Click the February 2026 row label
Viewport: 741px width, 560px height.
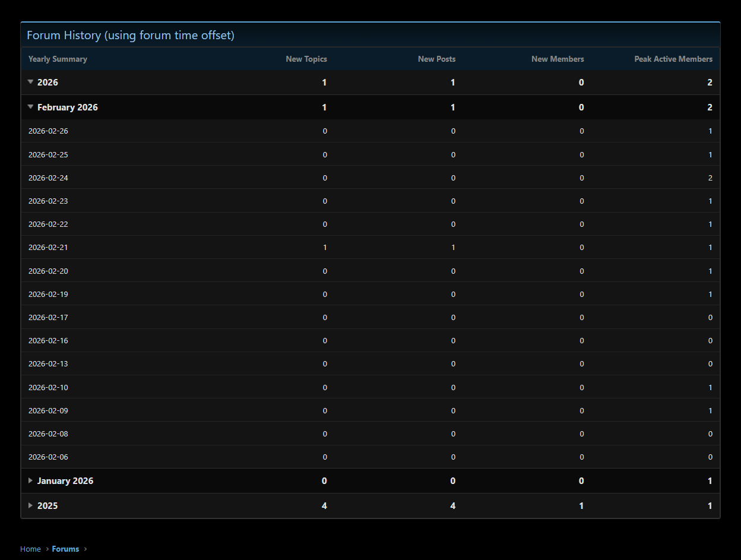67,107
